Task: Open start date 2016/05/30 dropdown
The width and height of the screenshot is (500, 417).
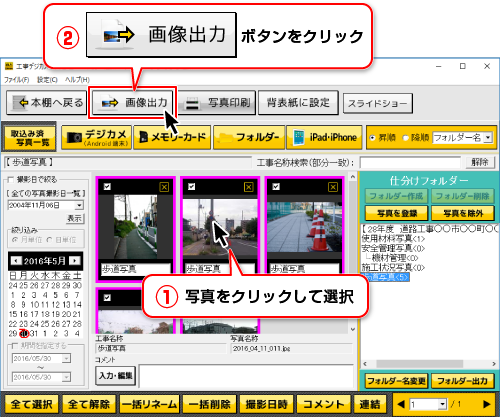Action: 66,359
